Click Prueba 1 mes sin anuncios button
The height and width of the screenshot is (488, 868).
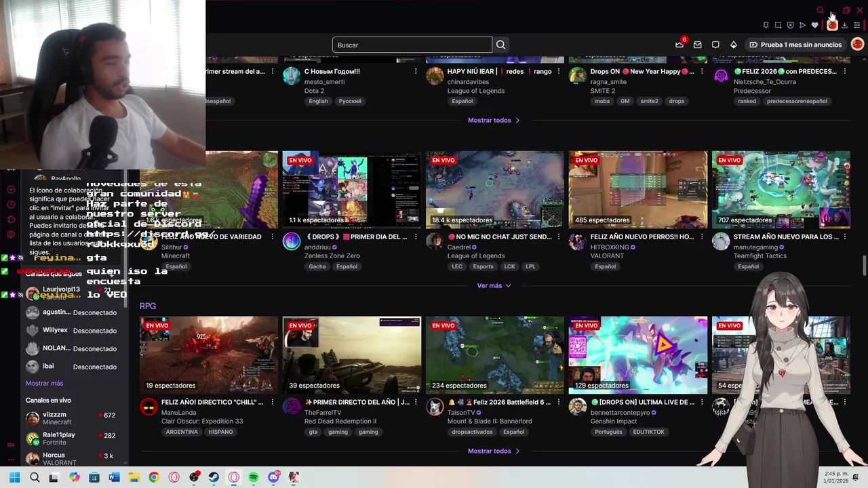coord(795,45)
